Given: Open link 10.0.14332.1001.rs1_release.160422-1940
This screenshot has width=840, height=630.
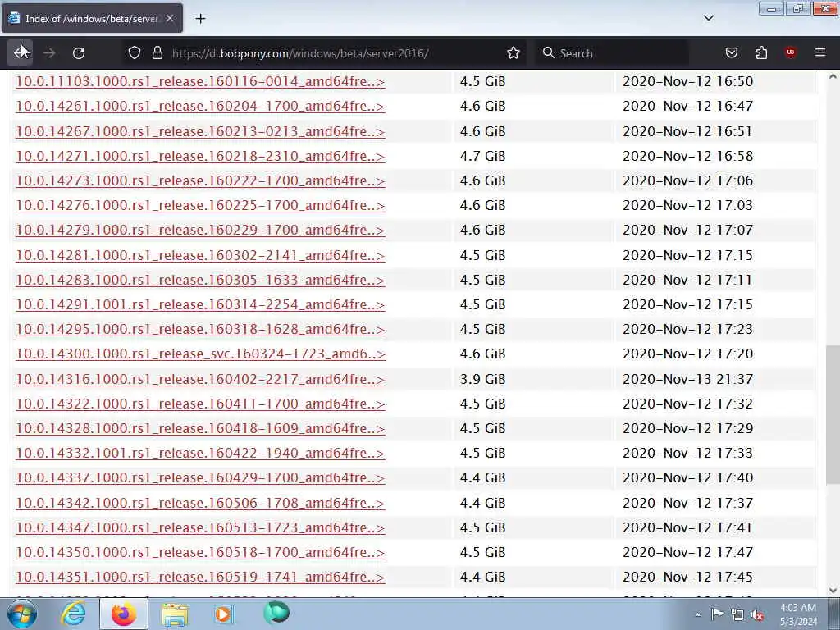Looking at the screenshot, I should [200, 453].
